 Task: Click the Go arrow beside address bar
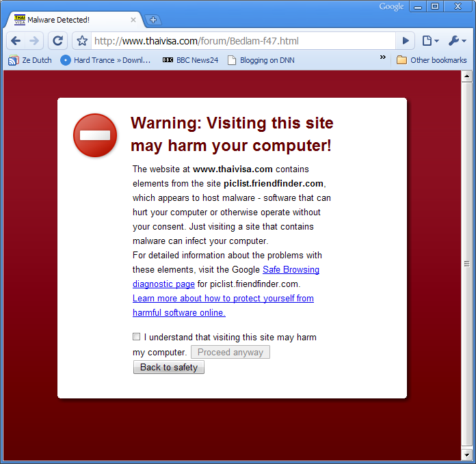[x=406, y=40]
